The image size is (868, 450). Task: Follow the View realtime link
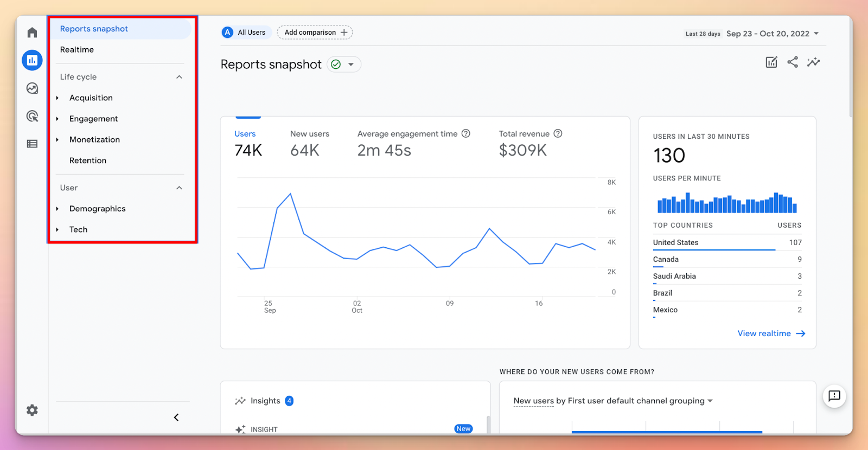(771, 333)
